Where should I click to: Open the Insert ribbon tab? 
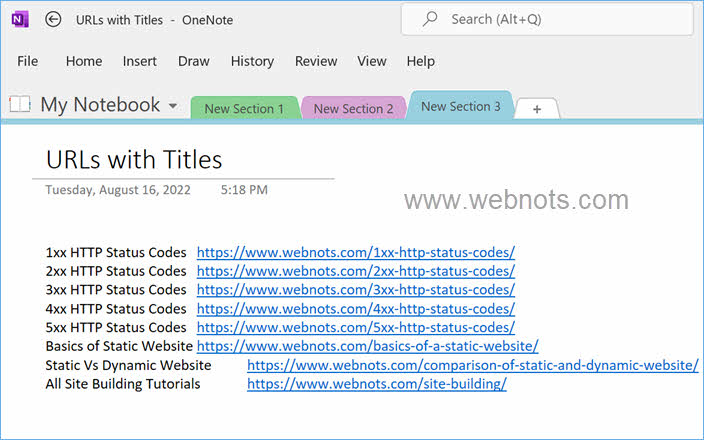click(x=140, y=61)
